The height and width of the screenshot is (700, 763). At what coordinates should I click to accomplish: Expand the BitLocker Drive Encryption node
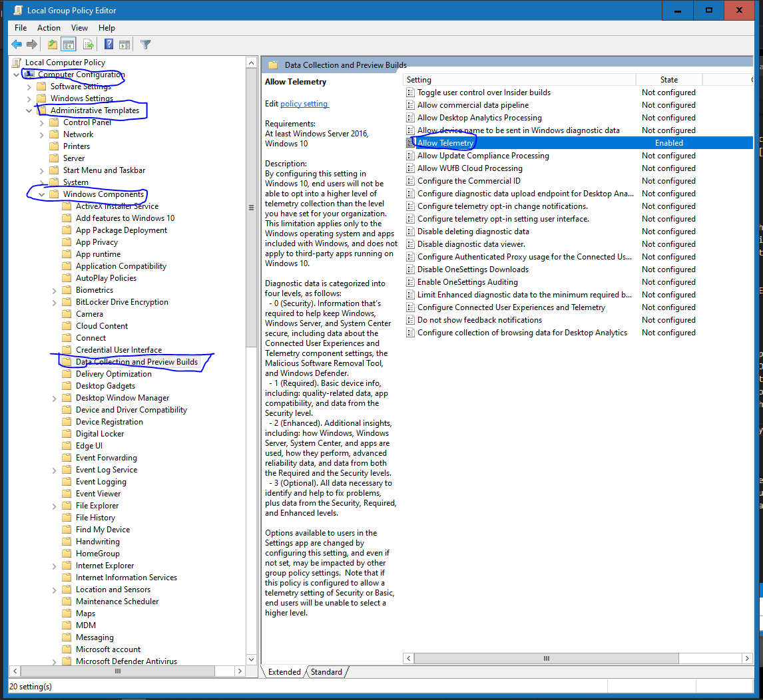click(x=55, y=303)
